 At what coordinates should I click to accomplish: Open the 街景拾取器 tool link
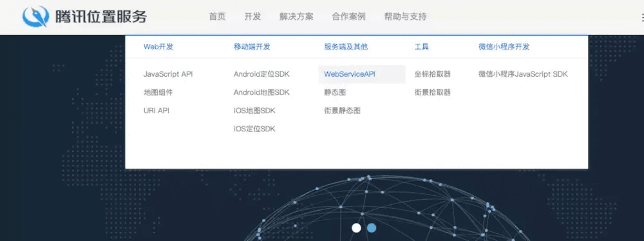point(433,93)
